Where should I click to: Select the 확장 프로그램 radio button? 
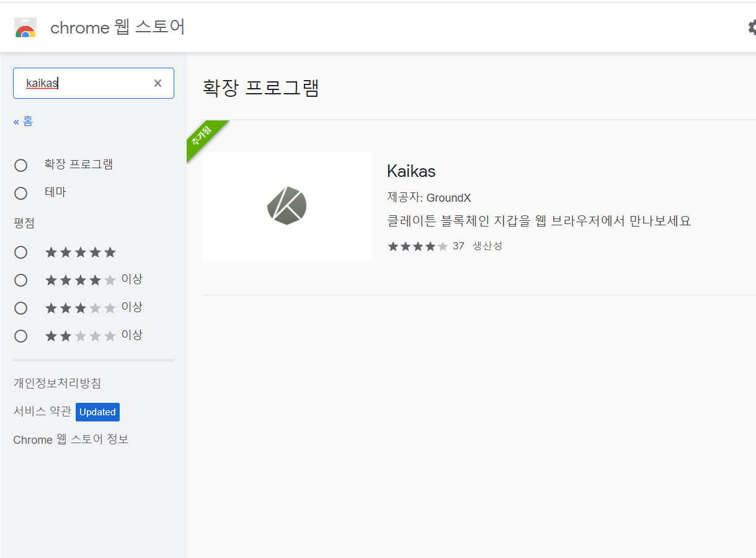[x=21, y=165]
